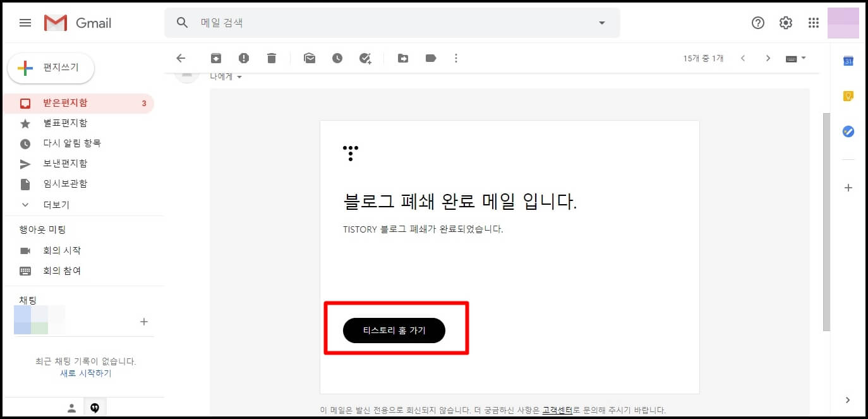868x419 pixels.
Task: Open the Google Tasks side panel
Action: (848, 131)
